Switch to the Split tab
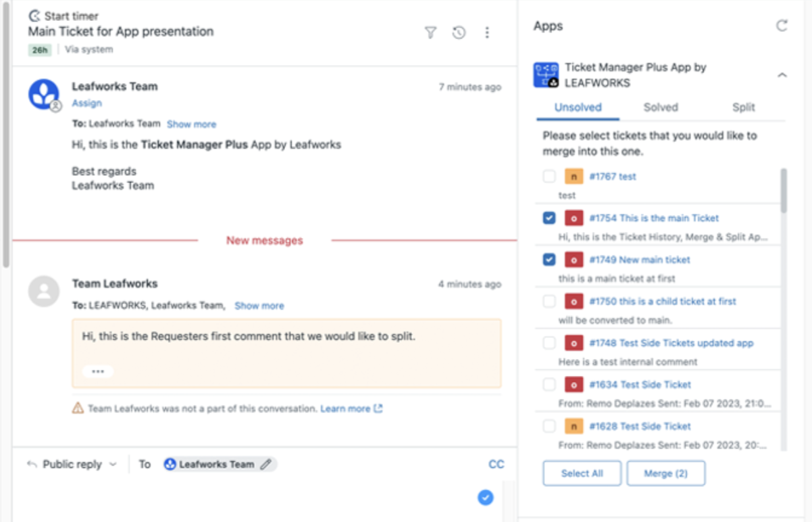Screen dimensions: 812x522 (x=743, y=108)
